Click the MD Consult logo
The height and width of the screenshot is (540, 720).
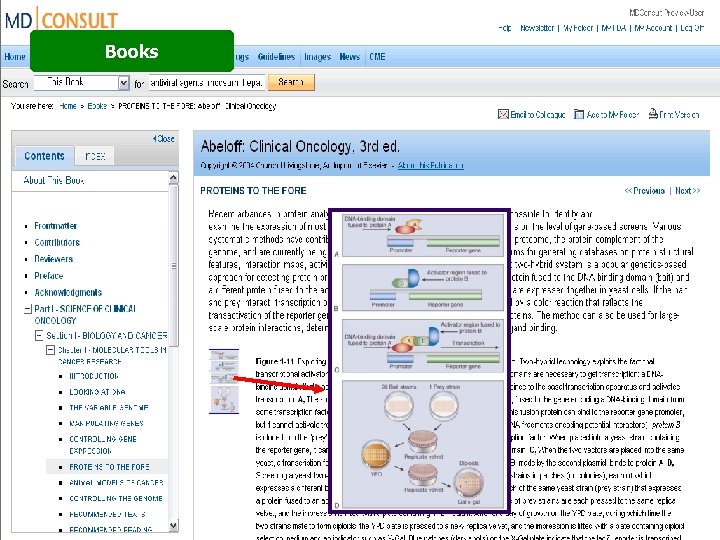61,20
